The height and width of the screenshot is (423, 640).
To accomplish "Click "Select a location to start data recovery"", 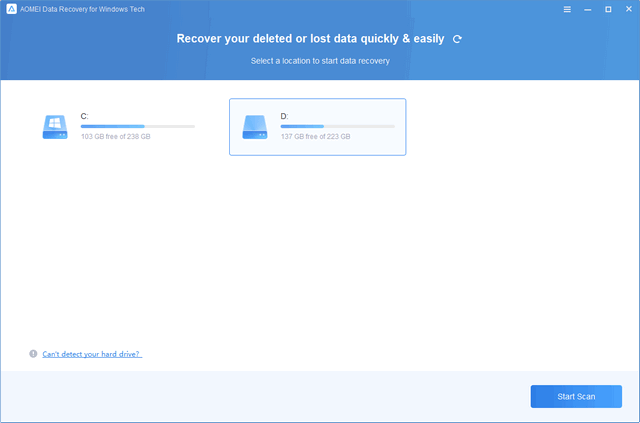I will [x=320, y=61].
